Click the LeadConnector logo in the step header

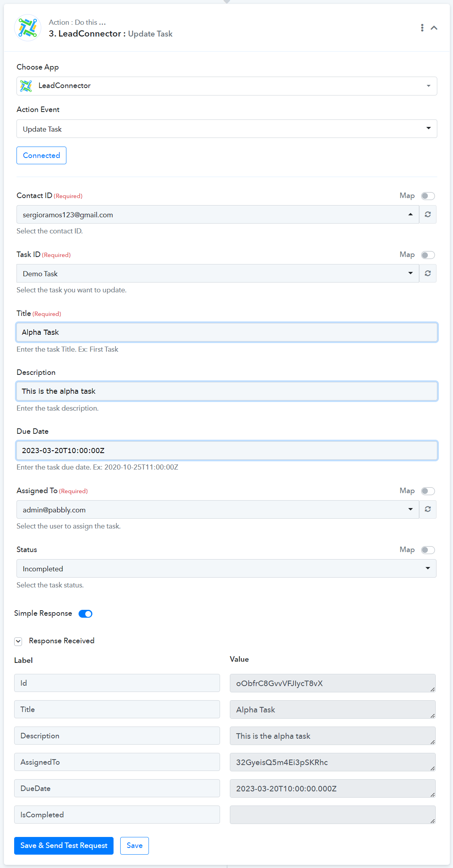coord(28,28)
